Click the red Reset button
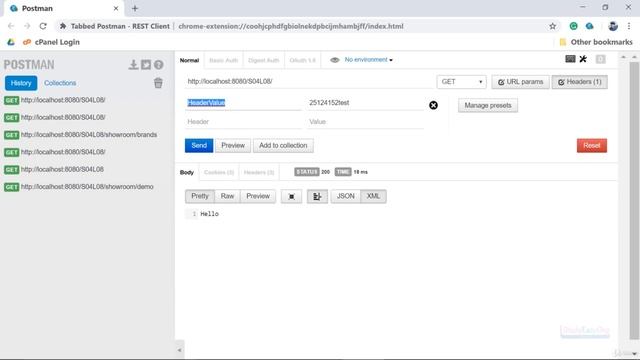640x360 pixels. 591,146
